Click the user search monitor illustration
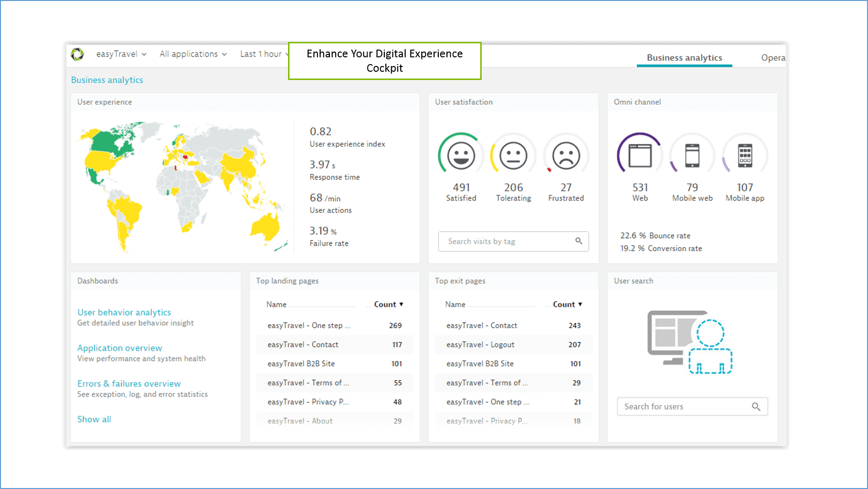The width and height of the screenshot is (868, 489). (x=689, y=342)
